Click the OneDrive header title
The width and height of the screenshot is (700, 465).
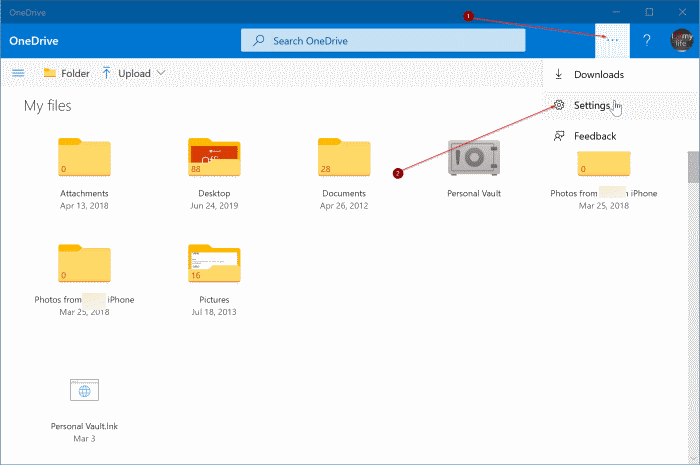click(x=34, y=41)
